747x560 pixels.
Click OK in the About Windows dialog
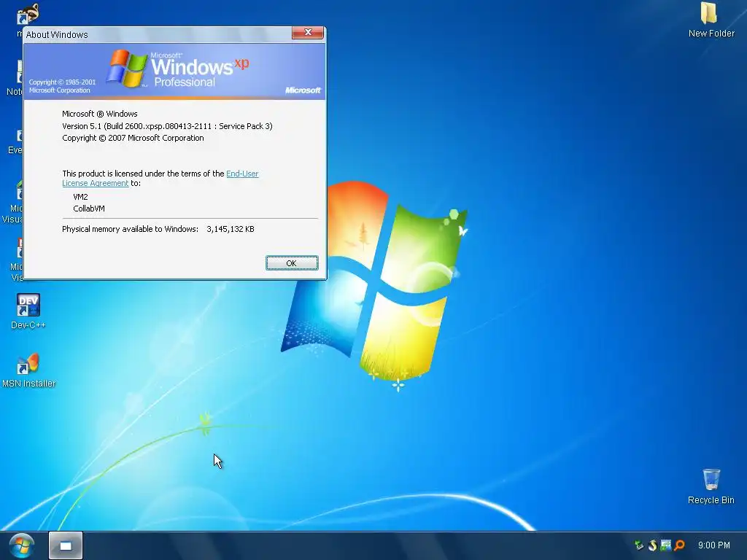292,263
